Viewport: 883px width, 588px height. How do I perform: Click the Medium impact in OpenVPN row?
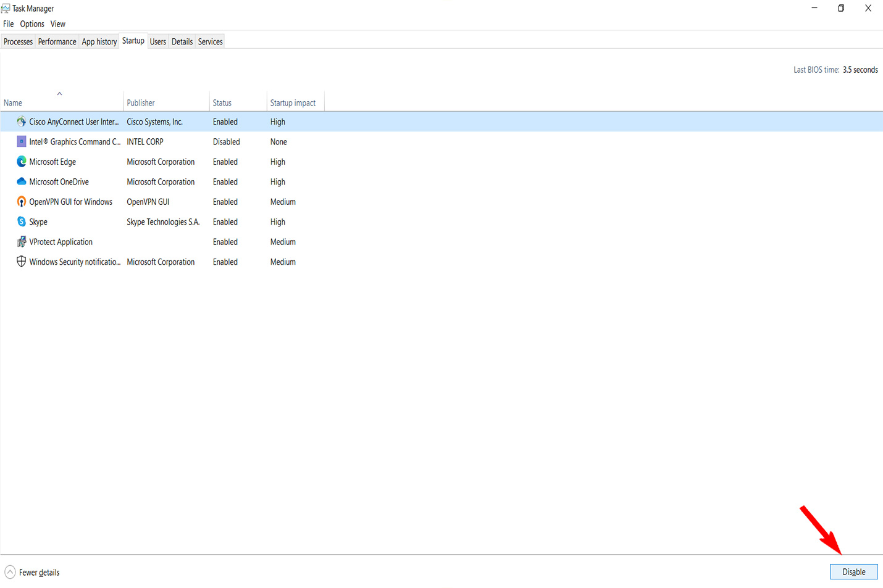[x=283, y=202]
